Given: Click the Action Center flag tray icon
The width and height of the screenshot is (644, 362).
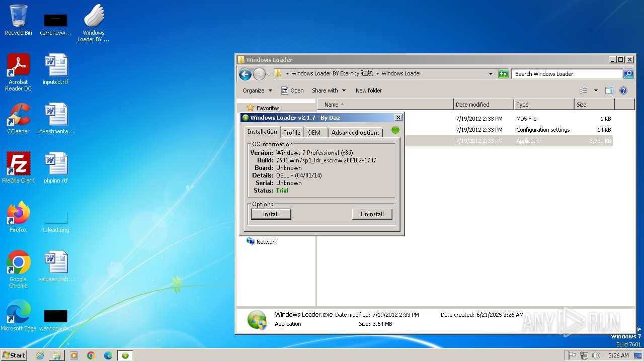Looking at the screenshot, I should tap(572, 355).
